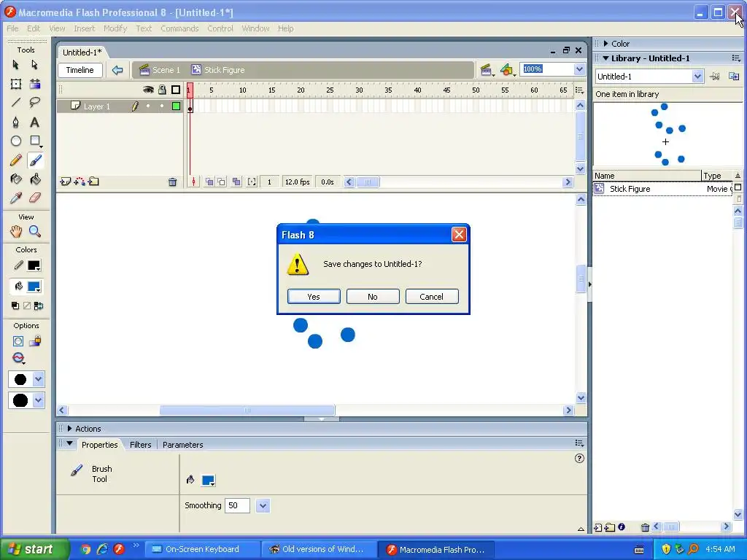747x560 pixels.
Task: Select the Eraser tool
Action: click(x=35, y=198)
